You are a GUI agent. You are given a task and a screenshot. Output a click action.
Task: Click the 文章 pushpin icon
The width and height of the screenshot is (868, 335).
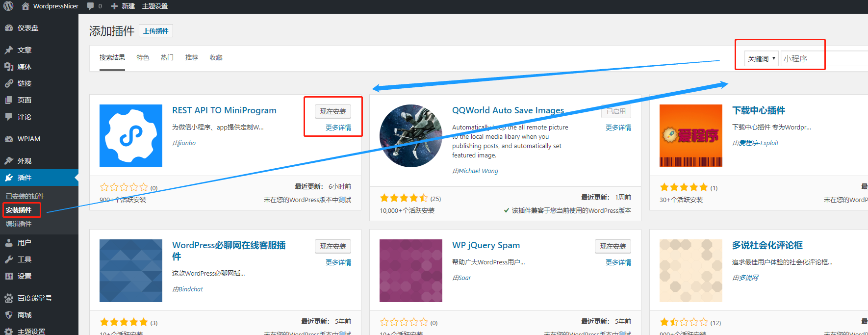click(9, 50)
